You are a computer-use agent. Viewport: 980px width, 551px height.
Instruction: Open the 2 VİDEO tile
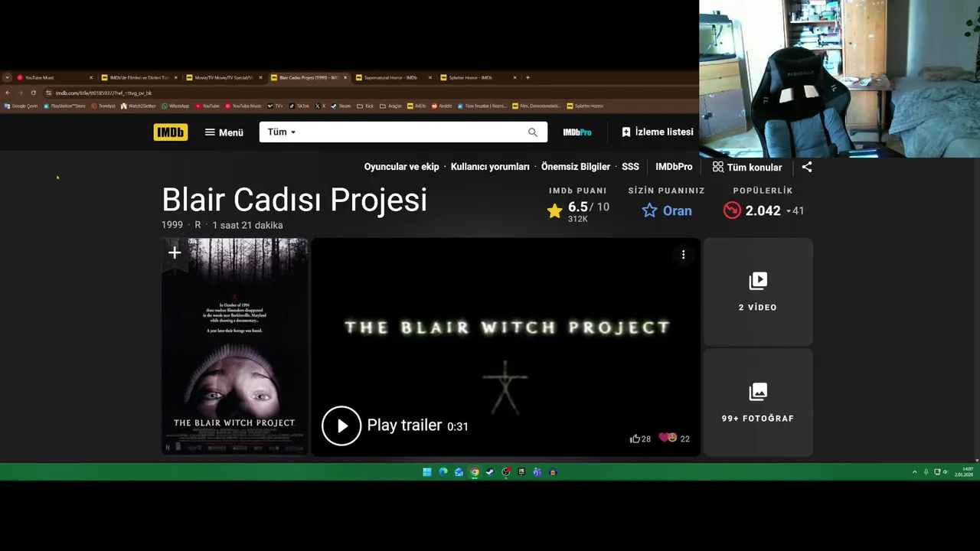pyautogui.click(x=758, y=292)
